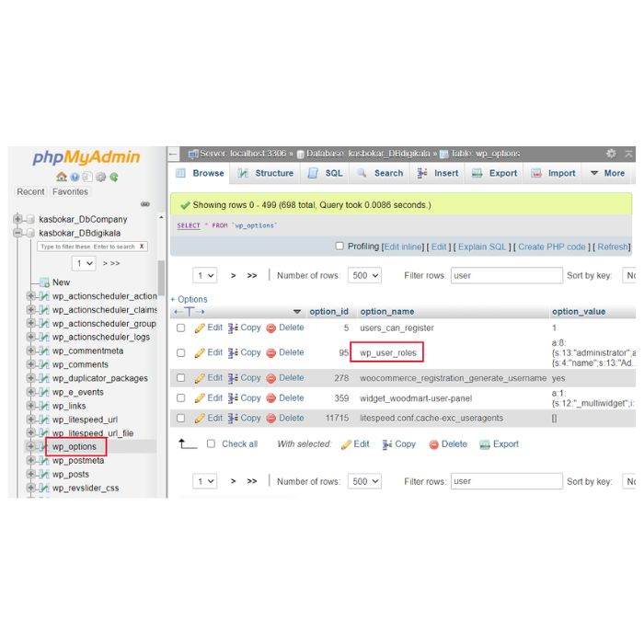Click the option_id column header

tap(328, 312)
